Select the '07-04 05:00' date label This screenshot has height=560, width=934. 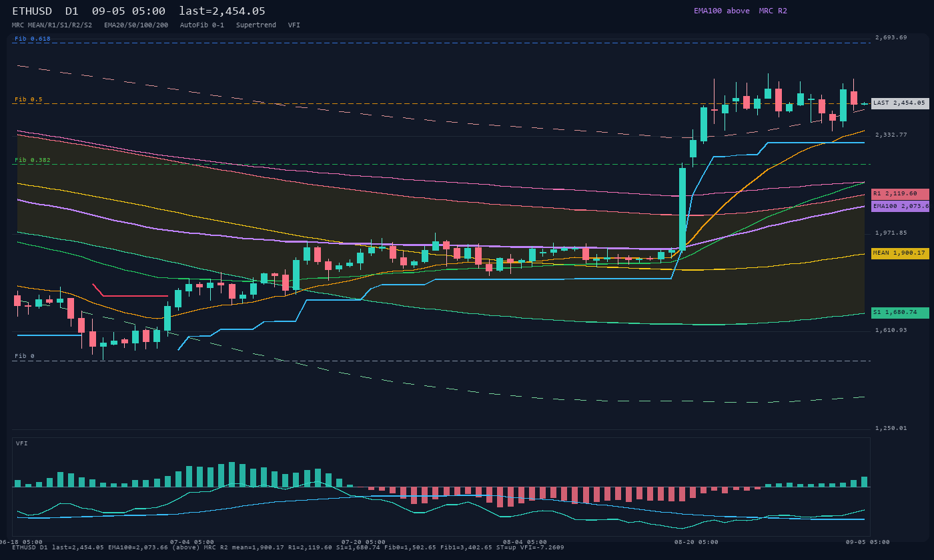(x=192, y=542)
